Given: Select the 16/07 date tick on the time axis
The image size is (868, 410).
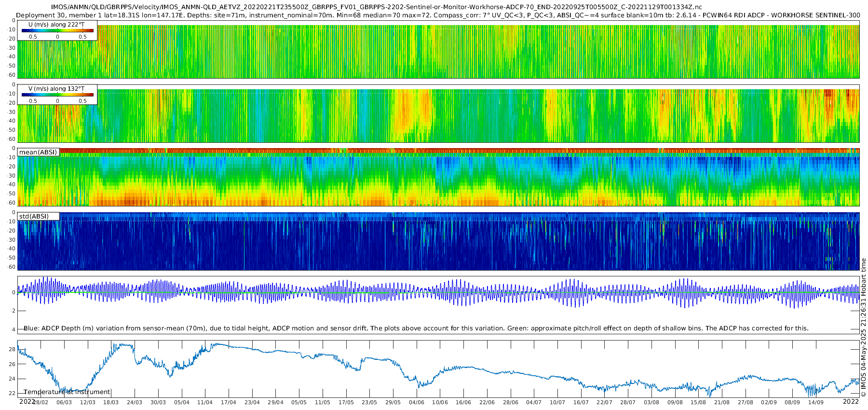Looking at the screenshot, I should [581, 402].
